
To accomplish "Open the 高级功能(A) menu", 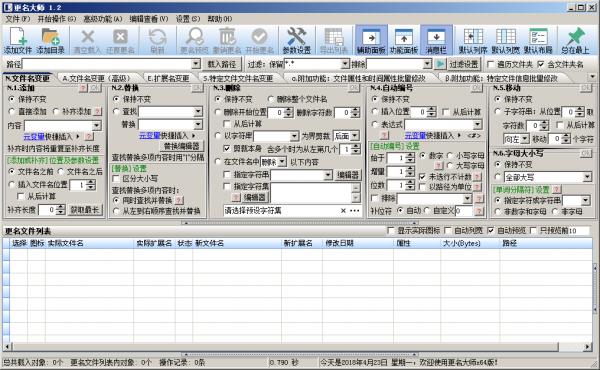I will click(103, 19).
